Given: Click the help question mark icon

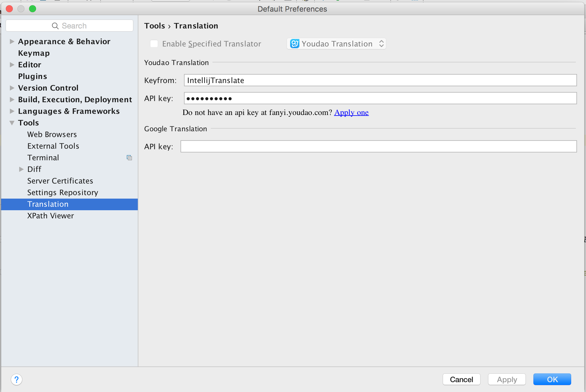Looking at the screenshot, I should click(x=17, y=380).
